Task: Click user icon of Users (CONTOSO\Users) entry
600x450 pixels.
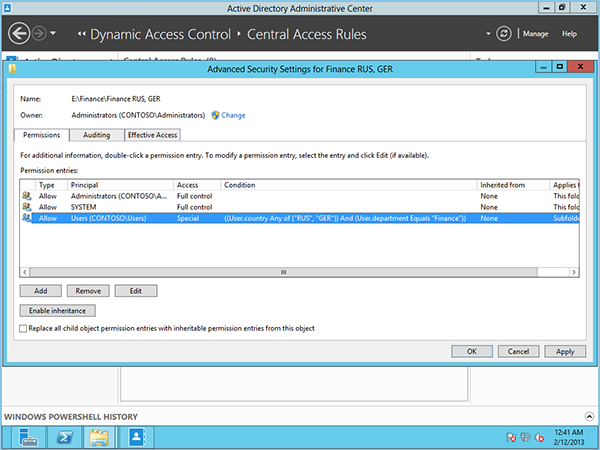Action: (26, 218)
